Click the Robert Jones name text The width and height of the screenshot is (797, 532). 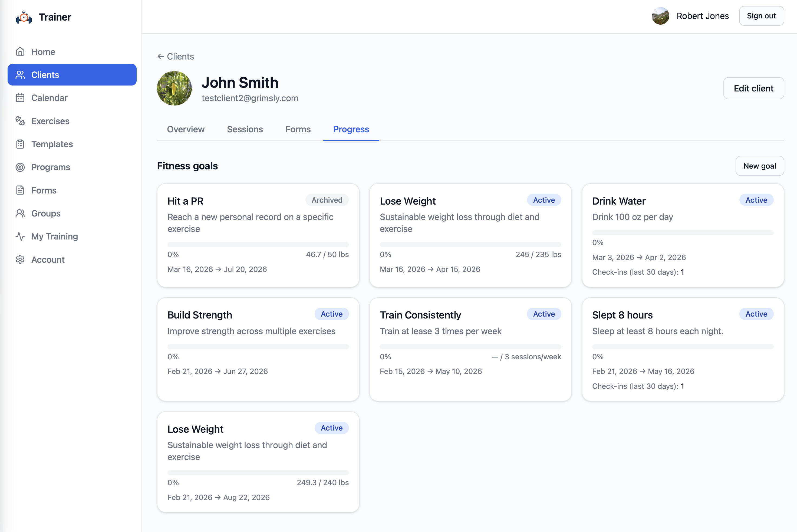pyautogui.click(x=702, y=16)
